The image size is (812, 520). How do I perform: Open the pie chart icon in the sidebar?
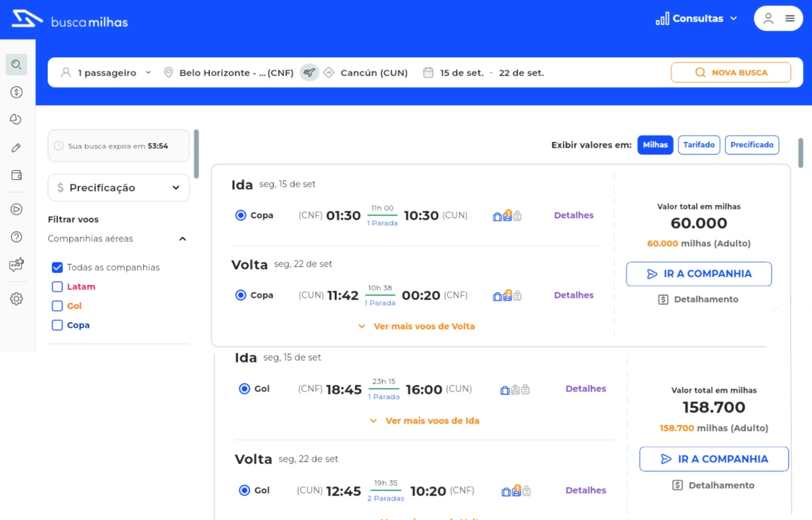[16, 119]
